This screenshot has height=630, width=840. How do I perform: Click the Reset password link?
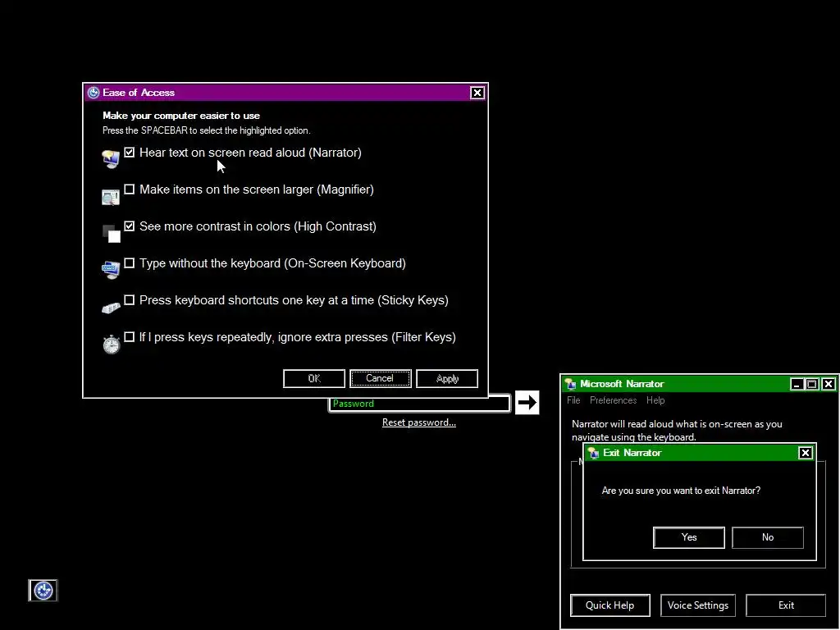419,422
